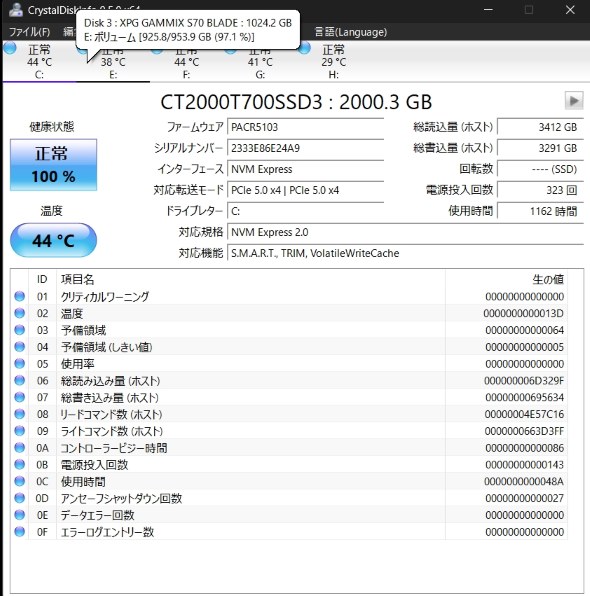Click status dot for ID 09 row

pyautogui.click(x=19, y=431)
